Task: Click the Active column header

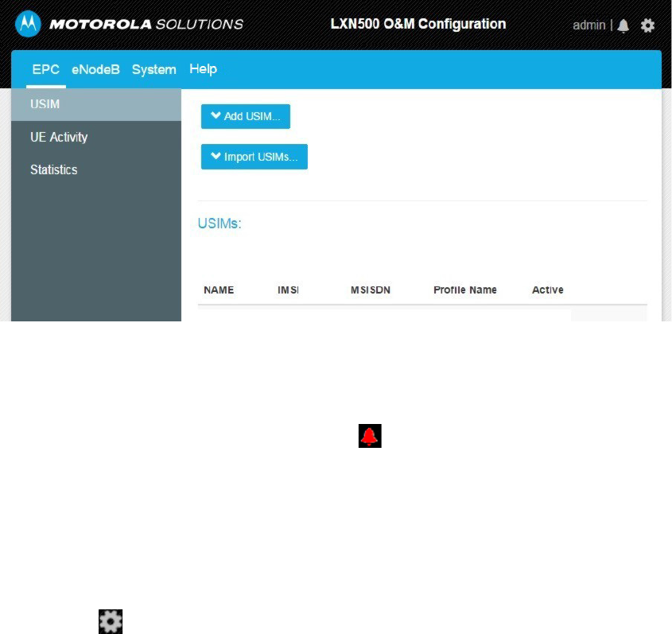Action: (548, 290)
